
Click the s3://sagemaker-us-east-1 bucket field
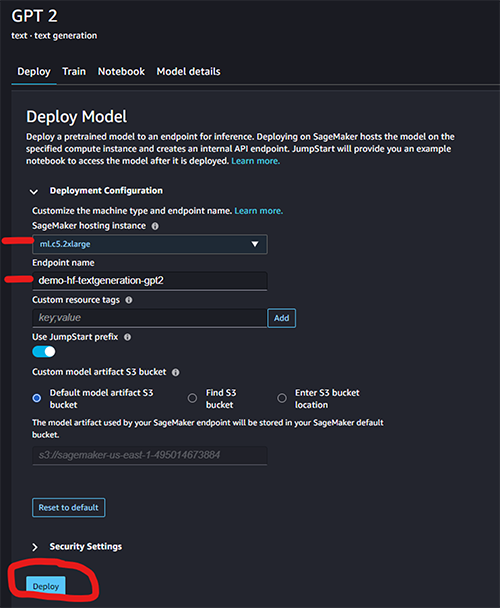(150, 455)
